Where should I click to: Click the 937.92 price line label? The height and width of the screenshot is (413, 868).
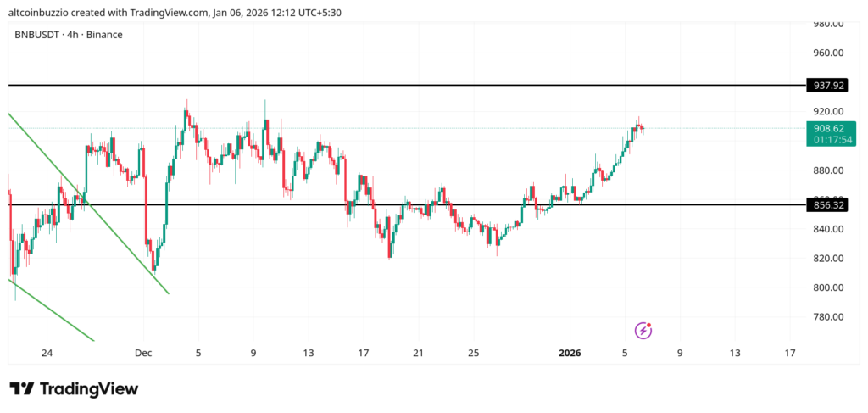tap(828, 86)
